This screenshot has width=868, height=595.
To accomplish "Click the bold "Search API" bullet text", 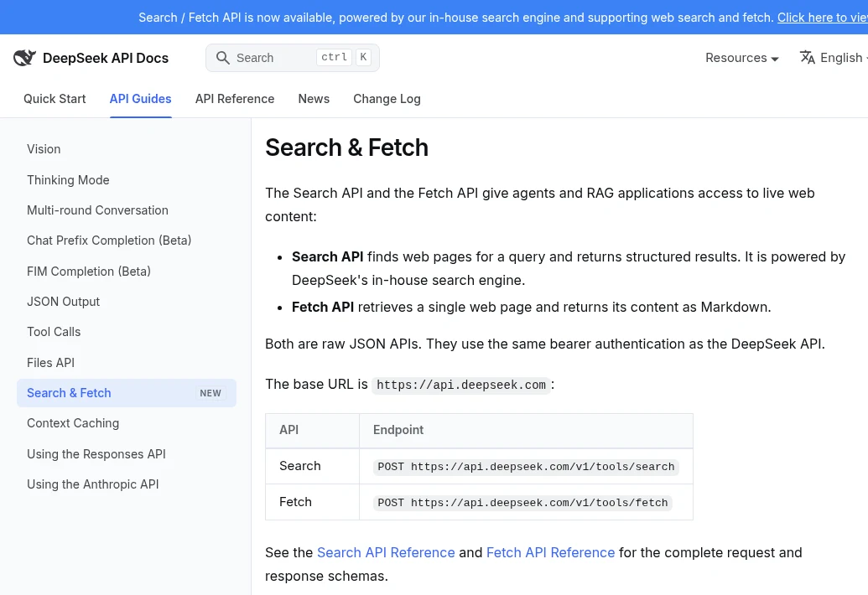I will coord(328,257).
